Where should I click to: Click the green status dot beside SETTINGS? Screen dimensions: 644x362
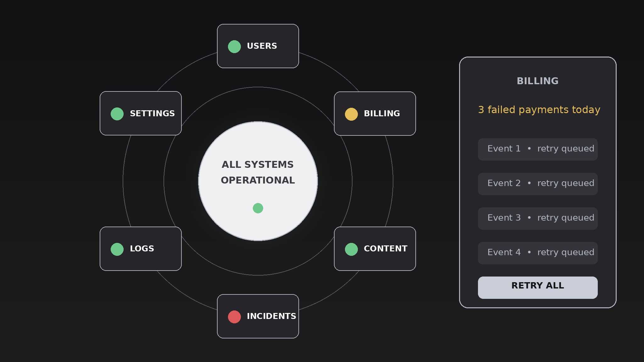[x=117, y=114]
